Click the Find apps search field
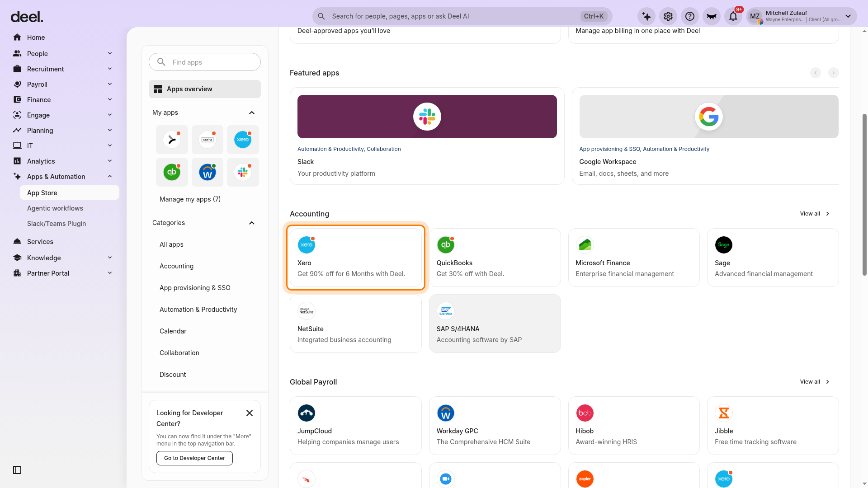 [205, 62]
